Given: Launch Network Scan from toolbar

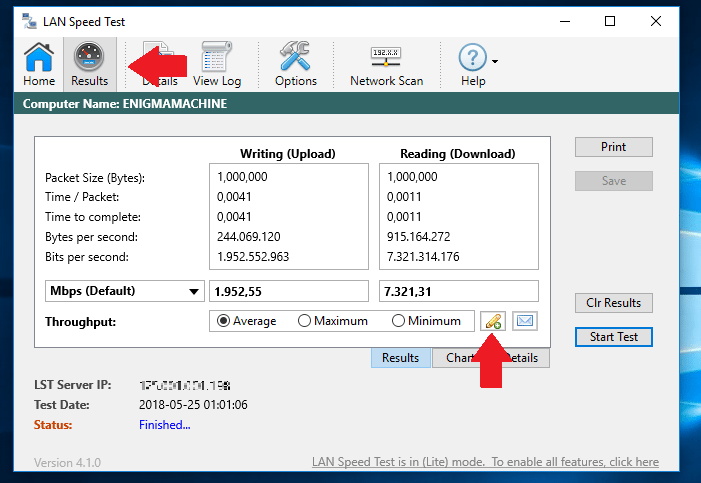Looking at the screenshot, I should click(x=386, y=64).
